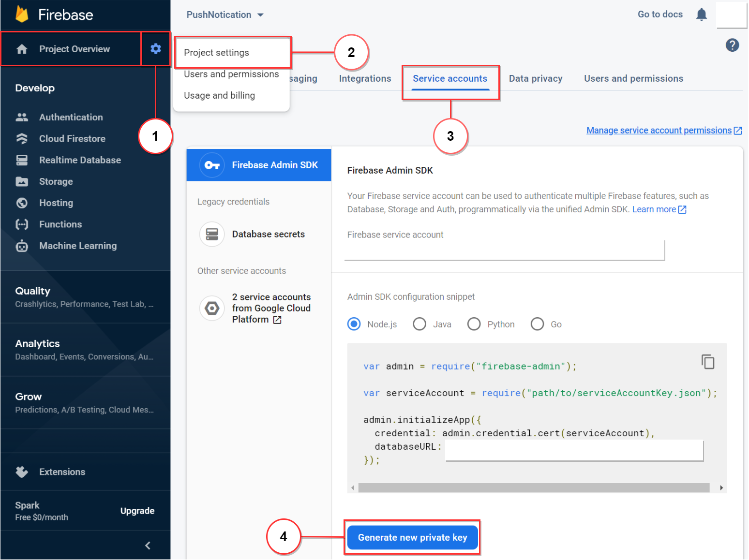Click external link icon beside Manage service account permissions
Viewport: 749px width, 560px height.
tap(738, 131)
